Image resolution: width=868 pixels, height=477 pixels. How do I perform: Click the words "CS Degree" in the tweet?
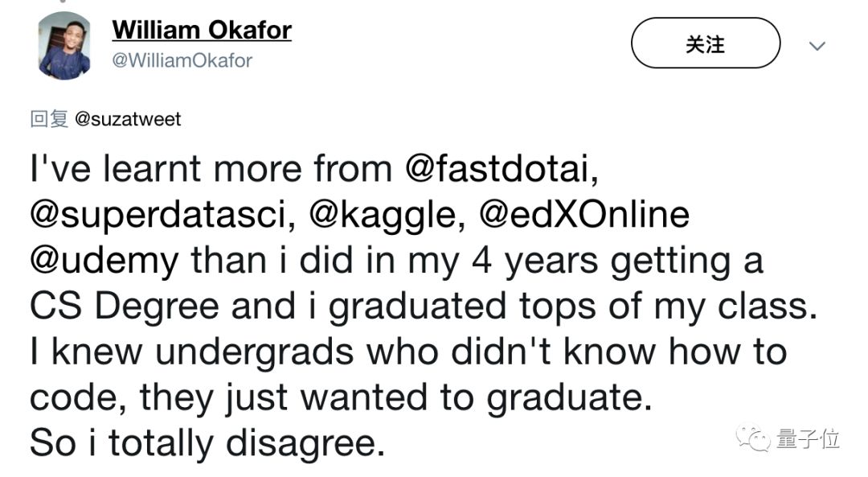tap(124, 306)
